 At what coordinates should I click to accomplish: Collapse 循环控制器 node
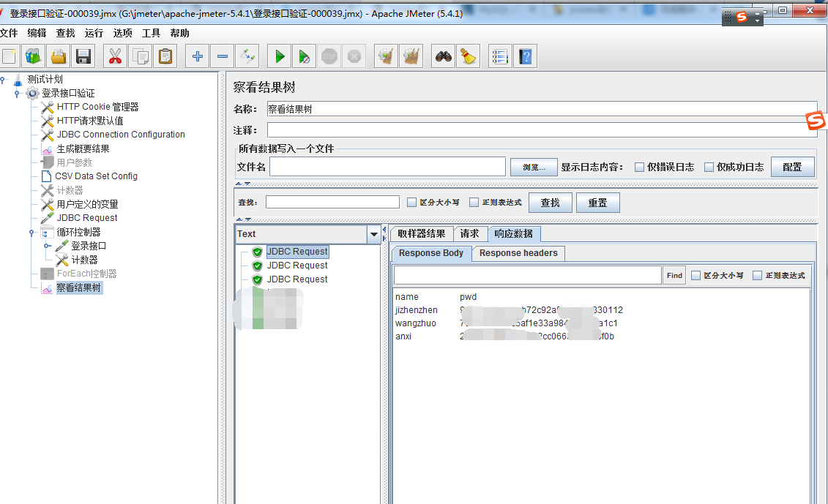(x=31, y=232)
